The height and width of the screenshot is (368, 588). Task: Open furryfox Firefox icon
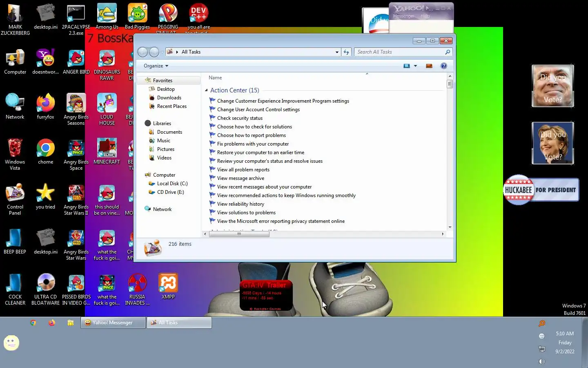pyautogui.click(x=46, y=107)
